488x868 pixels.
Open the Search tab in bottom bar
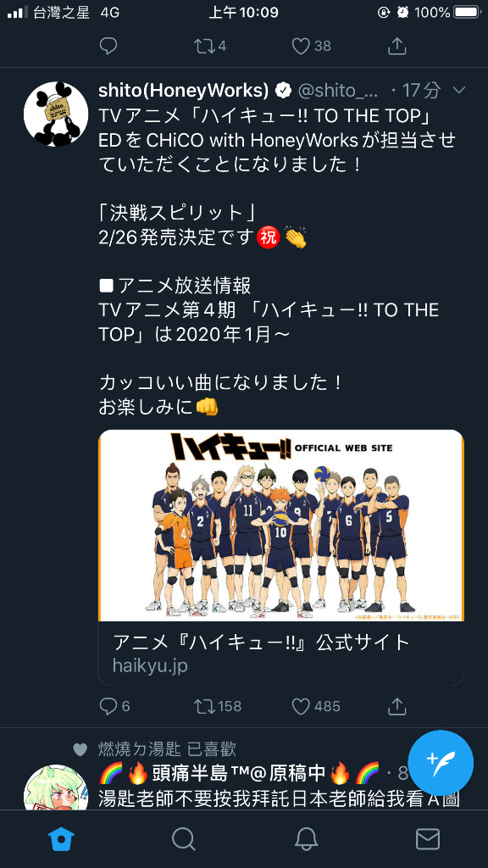point(184,839)
